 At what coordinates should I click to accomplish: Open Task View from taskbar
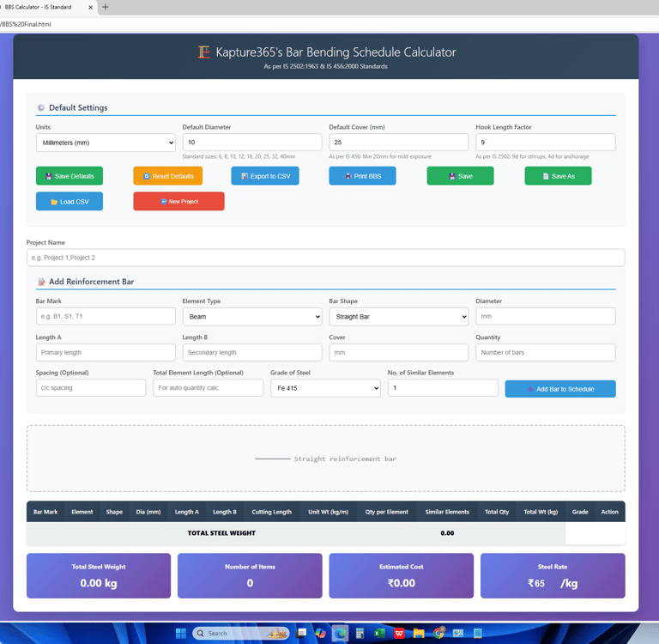[301, 633]
